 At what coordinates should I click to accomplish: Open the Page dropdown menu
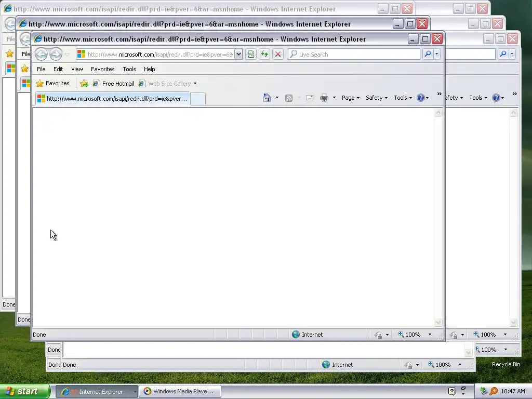click(351, 98)
